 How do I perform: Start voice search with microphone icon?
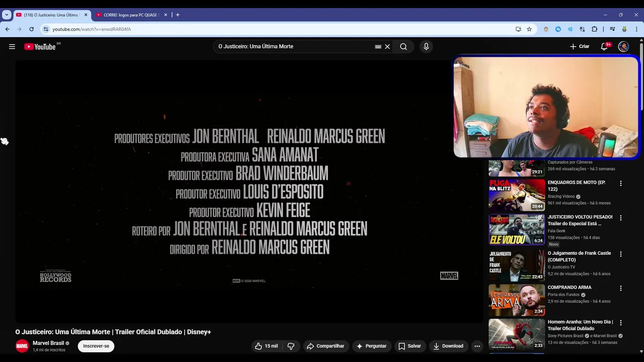tap(426, 47)
